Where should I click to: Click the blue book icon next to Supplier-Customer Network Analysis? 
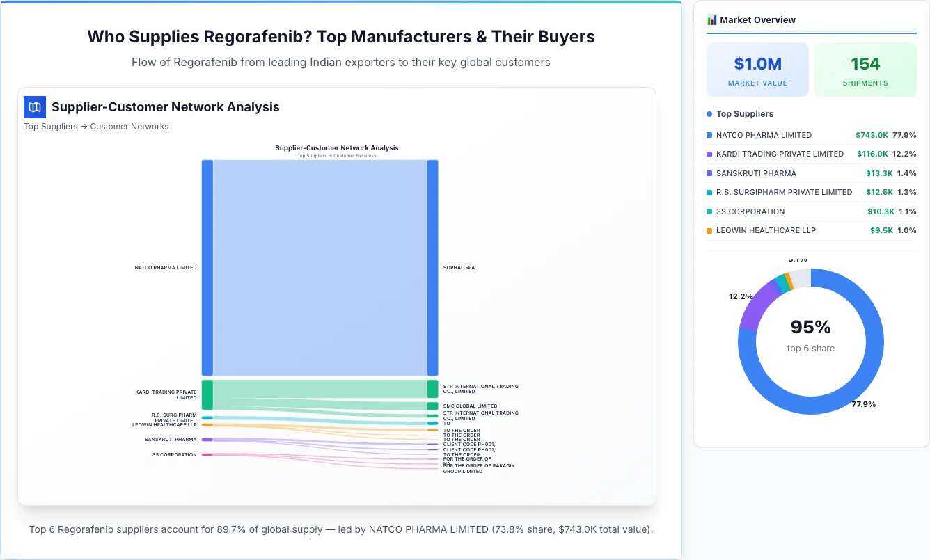(34, 107)
